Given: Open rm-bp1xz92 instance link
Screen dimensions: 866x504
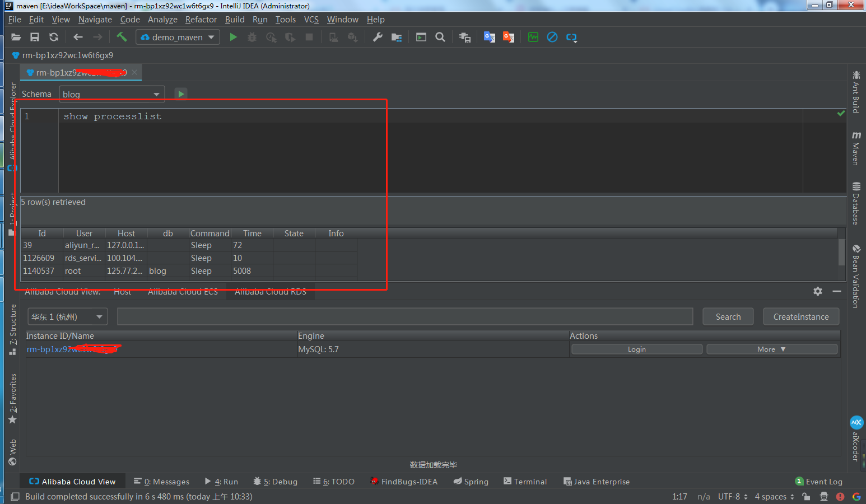Looking at the screenshot, I should [x=73, y=349].
